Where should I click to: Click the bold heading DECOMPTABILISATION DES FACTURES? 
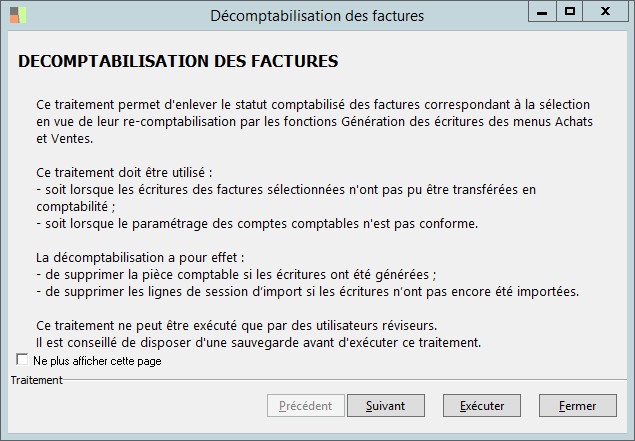pos(178,61)
